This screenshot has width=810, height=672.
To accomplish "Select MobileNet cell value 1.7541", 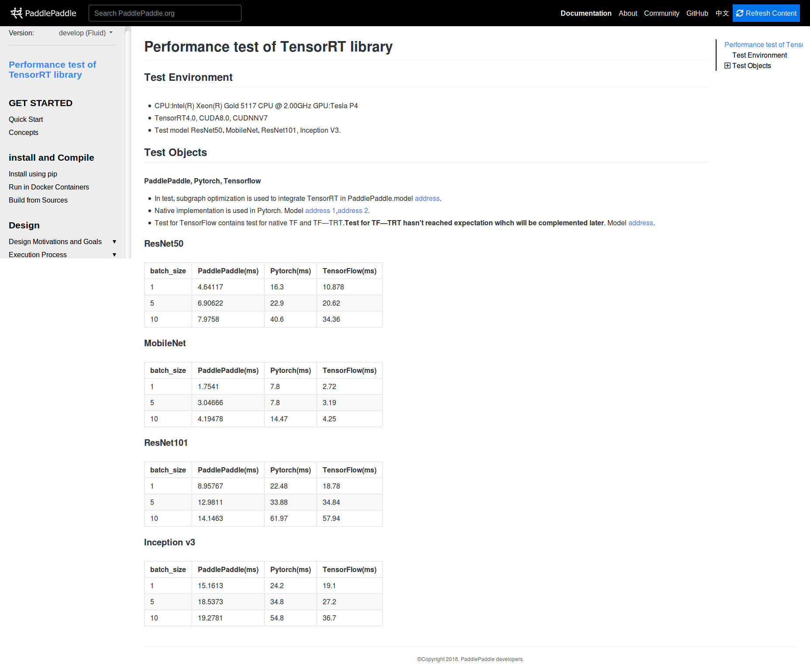I will (x=208, y=386).
